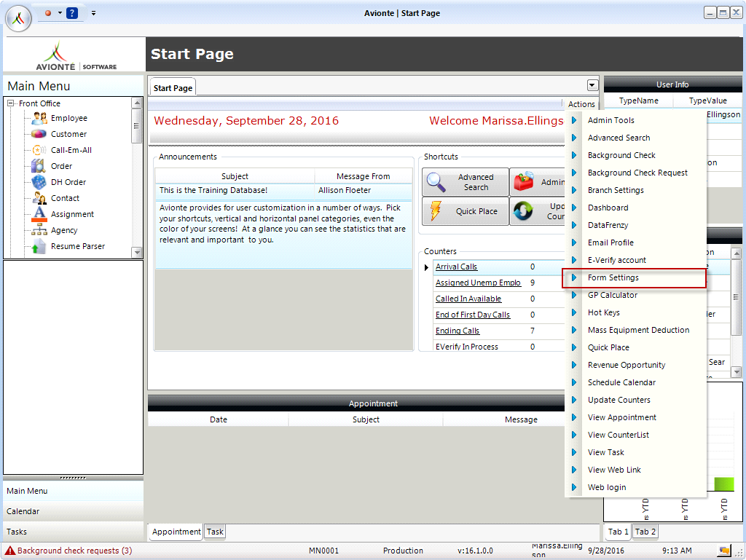746x560 pixels.
Task: Switch to Tab 2 in right panel
Action: [x=645, y=532]
